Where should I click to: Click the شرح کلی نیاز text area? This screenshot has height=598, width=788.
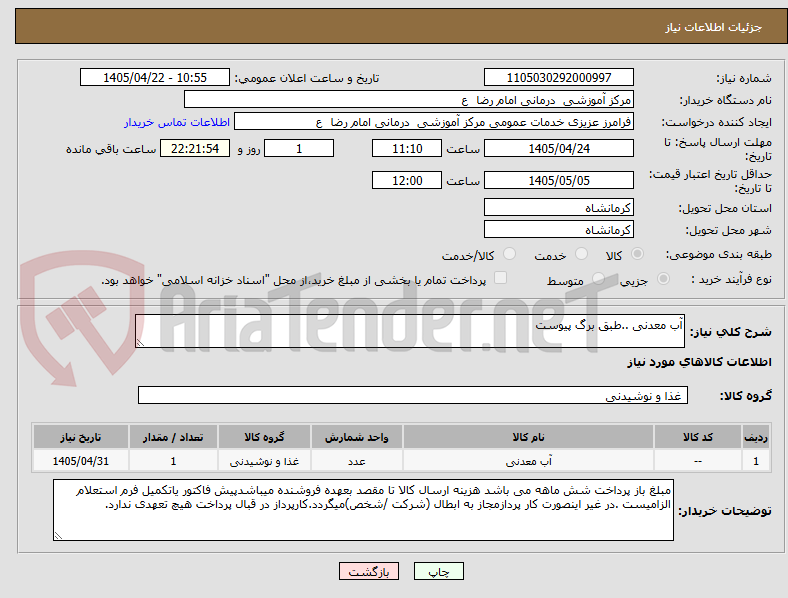pos(410,331)
